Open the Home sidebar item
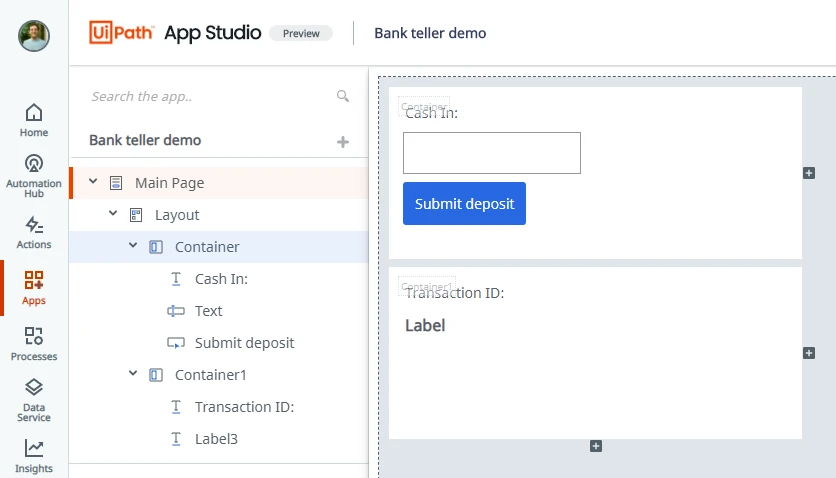The height and width of the screenshot is (478, 836). point(34,120)
